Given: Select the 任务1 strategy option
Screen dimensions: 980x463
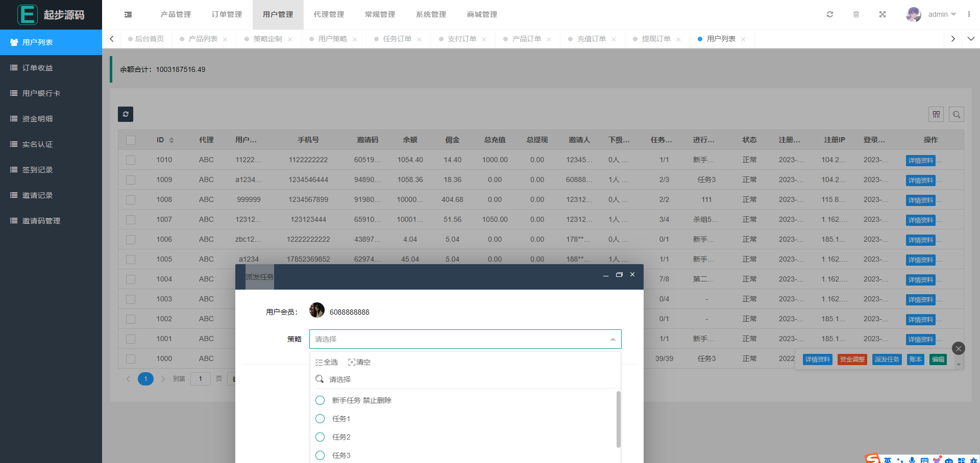Looking at the screenshot, I should 341,419.
